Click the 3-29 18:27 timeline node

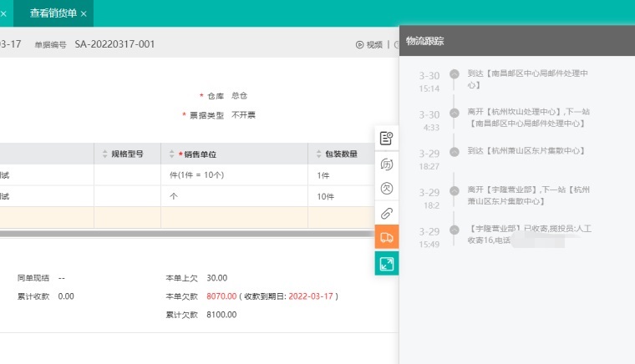pyautogui.click(x=454, y=151)
